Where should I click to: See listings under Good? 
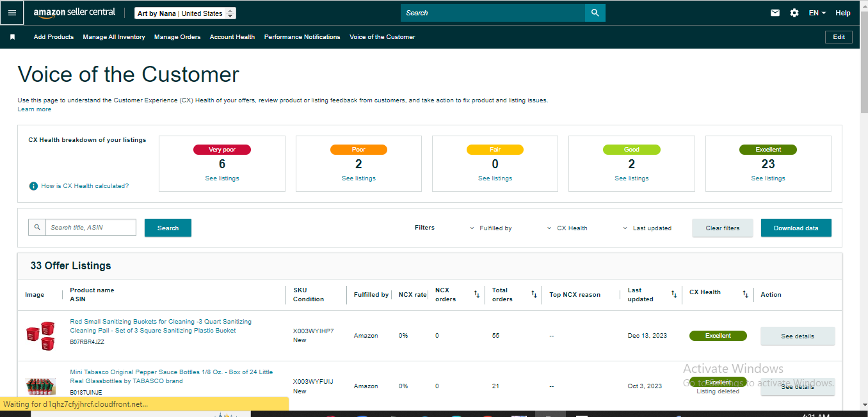(632, 178)
